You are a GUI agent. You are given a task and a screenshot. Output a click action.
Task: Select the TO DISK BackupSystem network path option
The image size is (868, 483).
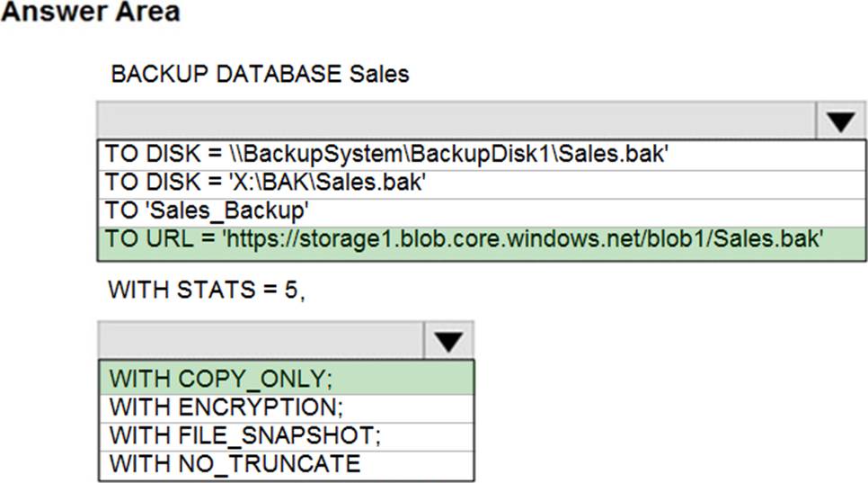pyautogui.click(x=386, y=153)
